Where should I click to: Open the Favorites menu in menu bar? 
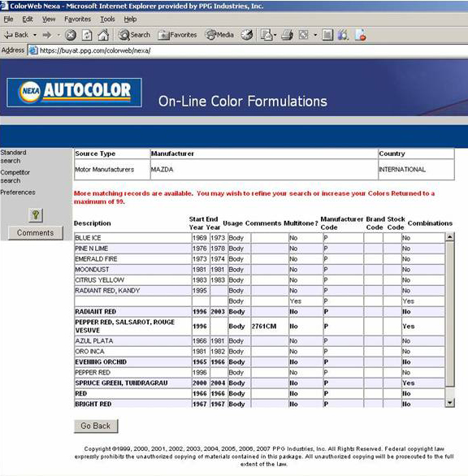coord(77,19)
